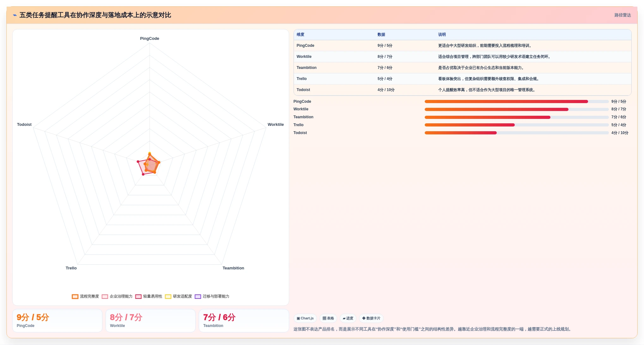Click the Worktile progress bar
Image resolution: width=644 pixels, height=345 pixels.
tap(516, 109)
